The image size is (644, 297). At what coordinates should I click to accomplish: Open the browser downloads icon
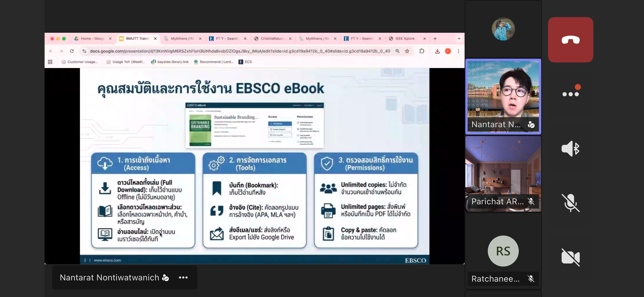pos(437,51)
